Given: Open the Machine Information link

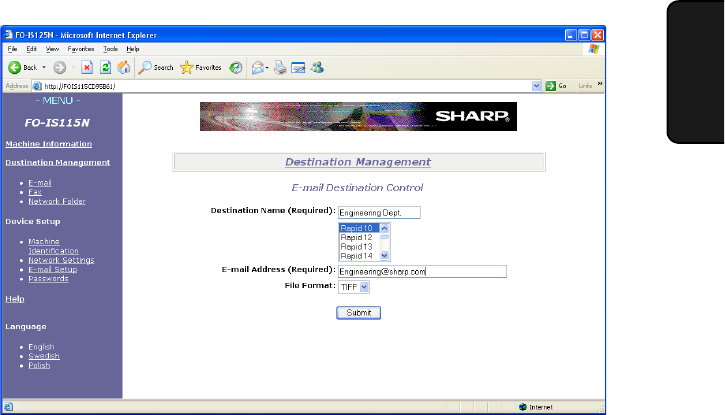Looking at the screenshot, I should coord(48,143).
